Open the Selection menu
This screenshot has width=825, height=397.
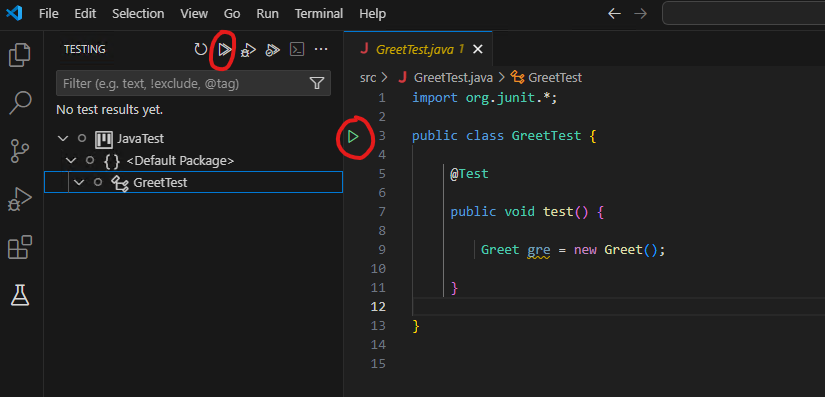[x=138, y=14]
